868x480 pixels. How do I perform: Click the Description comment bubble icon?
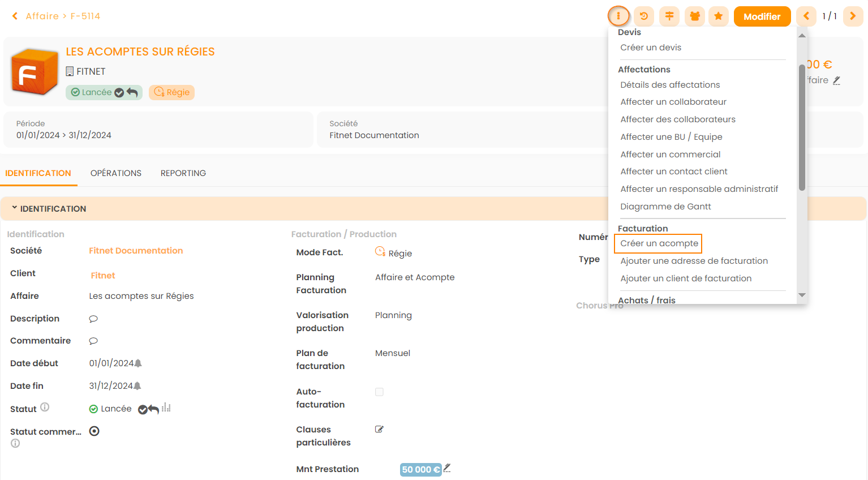[93, 319]
